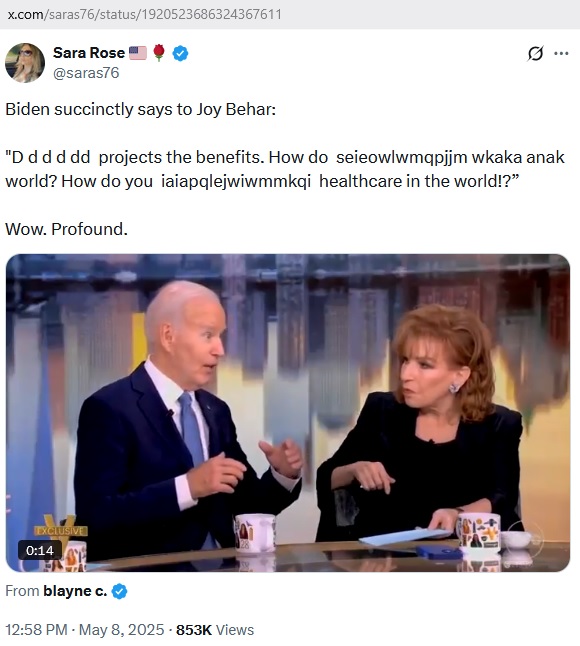Open the three-dot more options menu
Screen dimensions: 580x646
561,53
